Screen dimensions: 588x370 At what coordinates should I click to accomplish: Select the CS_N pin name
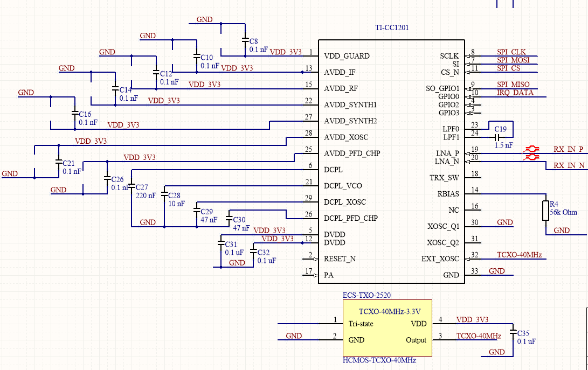(x=450, y=72)
